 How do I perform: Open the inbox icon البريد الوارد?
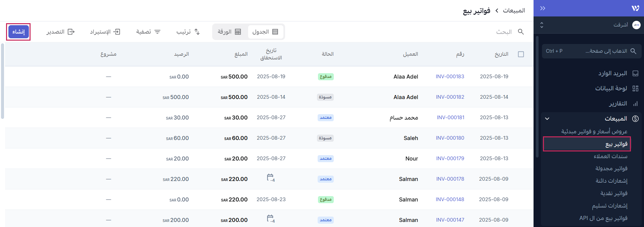pos(635,73)
